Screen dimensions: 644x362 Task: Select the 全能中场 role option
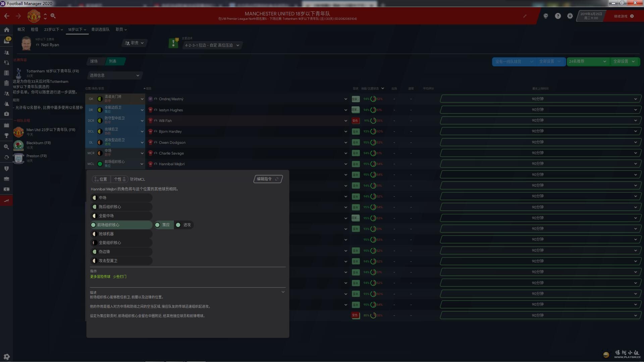coord(121,216)
